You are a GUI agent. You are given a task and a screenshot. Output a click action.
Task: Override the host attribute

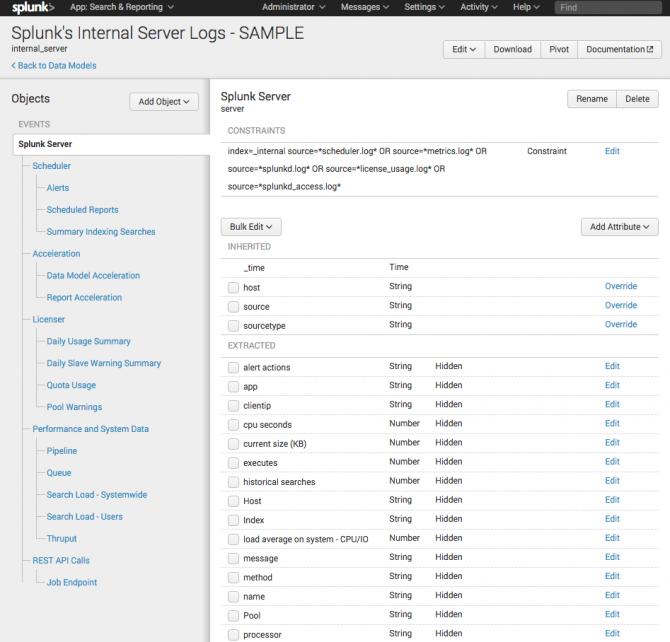621,286
